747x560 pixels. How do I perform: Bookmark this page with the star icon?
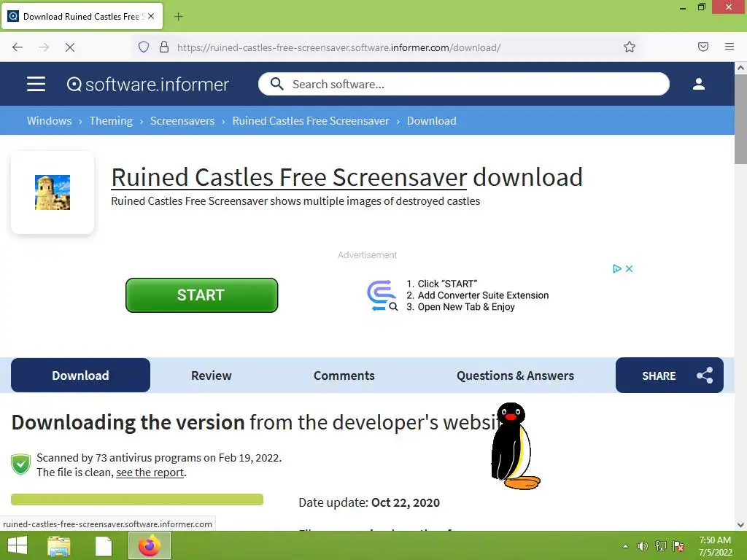(630, 47)
